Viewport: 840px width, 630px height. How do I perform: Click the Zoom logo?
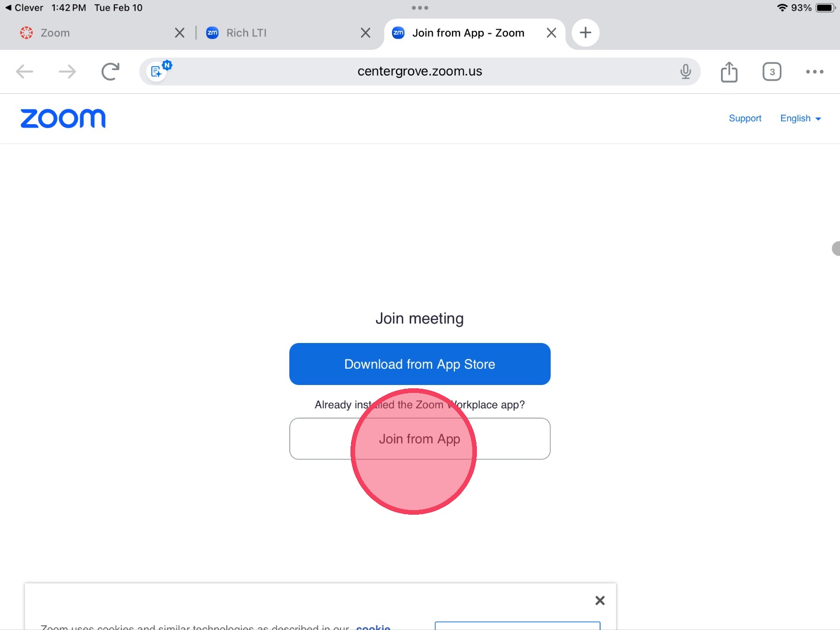[63, 119]
